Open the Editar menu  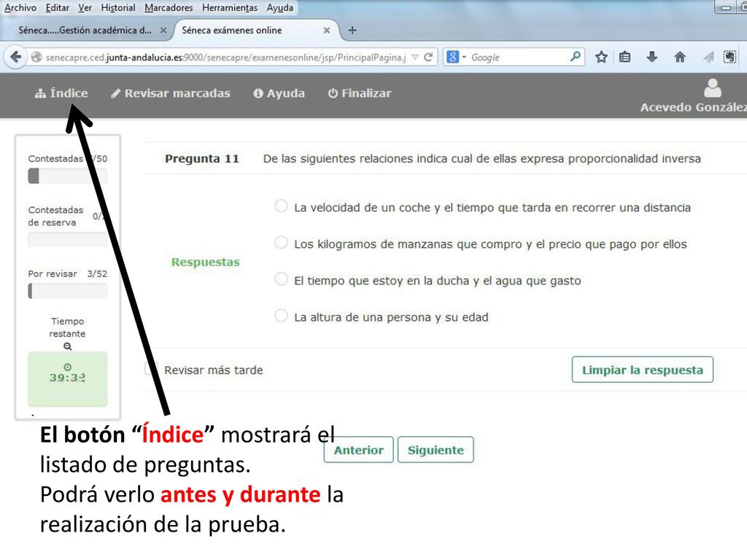pos(57,7)
